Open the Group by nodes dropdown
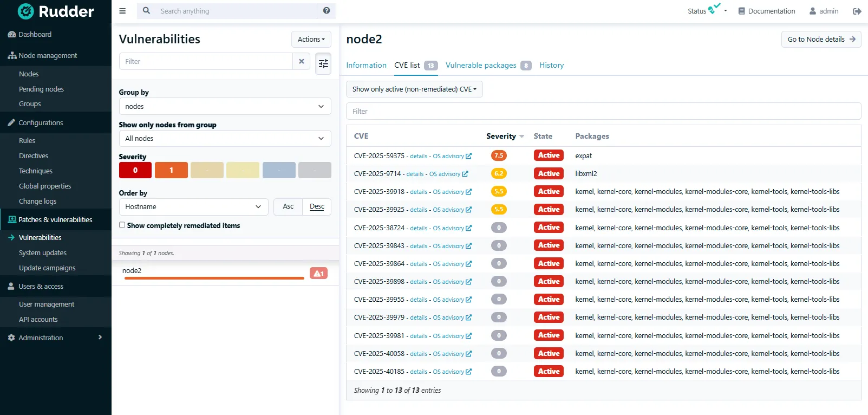Viewport: 868px width, 415px height. (225, 106)
